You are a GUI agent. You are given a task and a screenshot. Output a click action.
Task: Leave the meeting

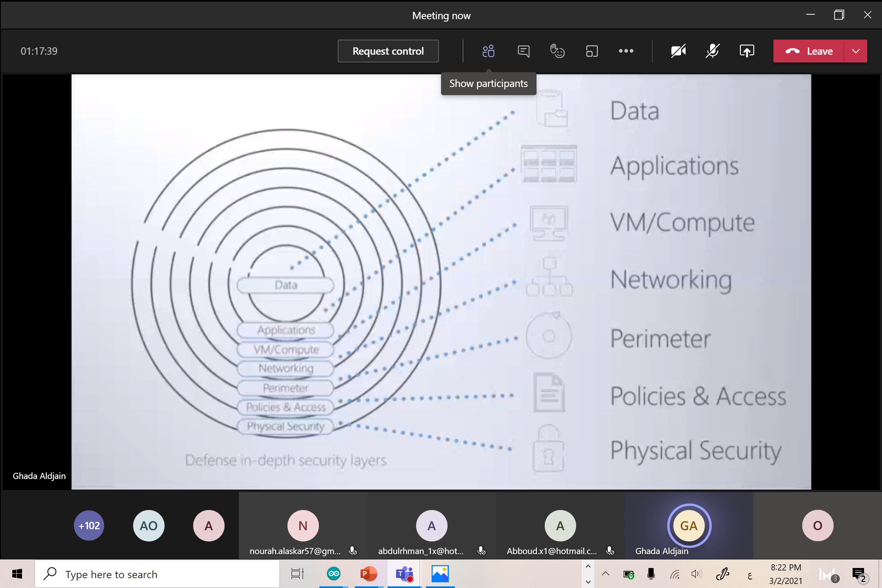[808, 51]
